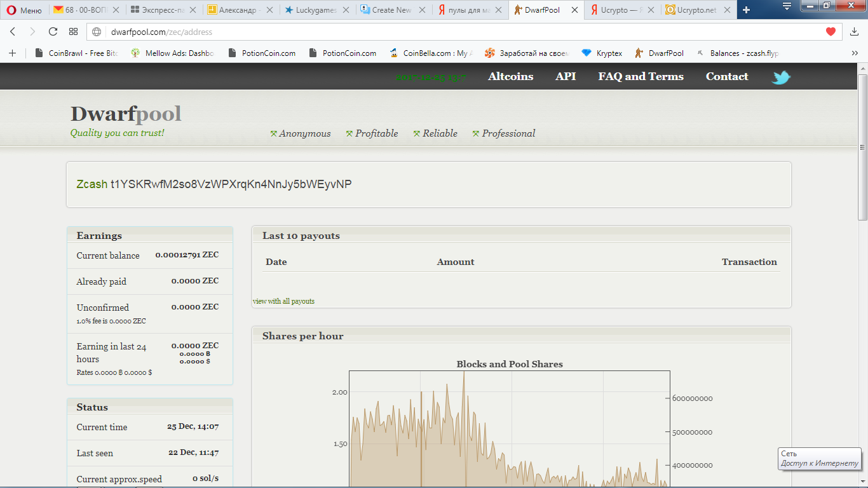Open a new tab with plus button
Viewport: 868px width, 488px height.
[x=746, y=10]
